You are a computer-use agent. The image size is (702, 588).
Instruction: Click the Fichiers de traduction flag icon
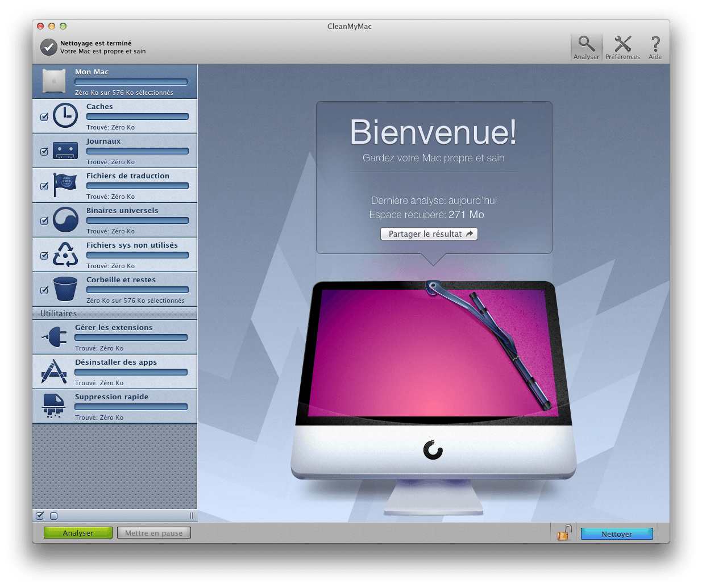point(65,185)
